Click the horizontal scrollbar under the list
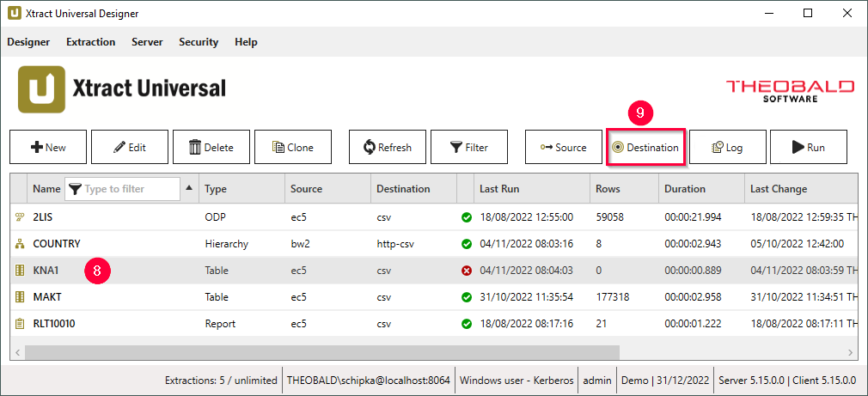The width and height of the screenshot is (868, 396). coord(322,353)
